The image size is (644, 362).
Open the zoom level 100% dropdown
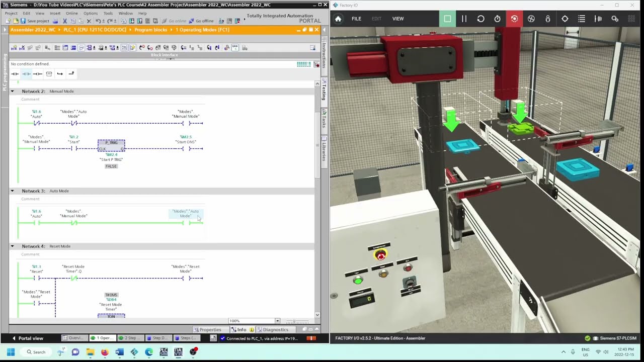click(x=277, y=321)
